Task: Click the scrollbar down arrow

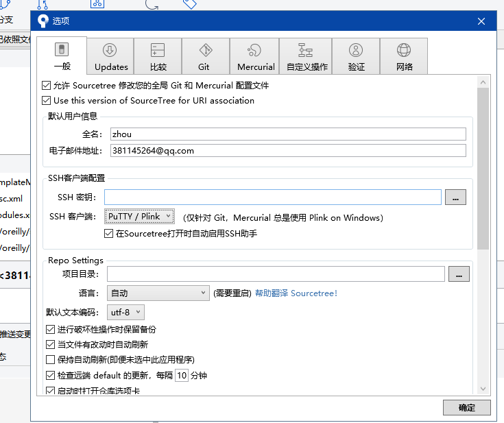Action: click(x=483, y=389)
